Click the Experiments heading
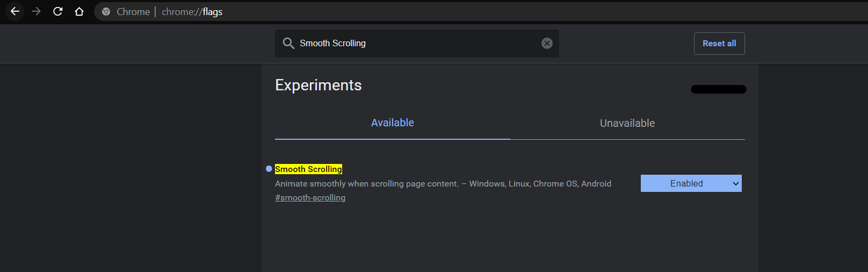 (x=319, y=85)
